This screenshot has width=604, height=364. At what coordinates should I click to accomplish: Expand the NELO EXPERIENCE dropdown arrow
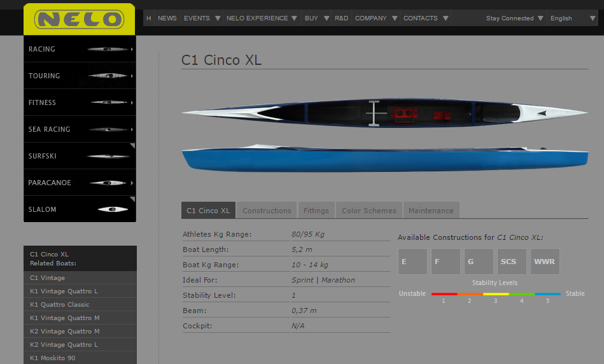(294, 18)
